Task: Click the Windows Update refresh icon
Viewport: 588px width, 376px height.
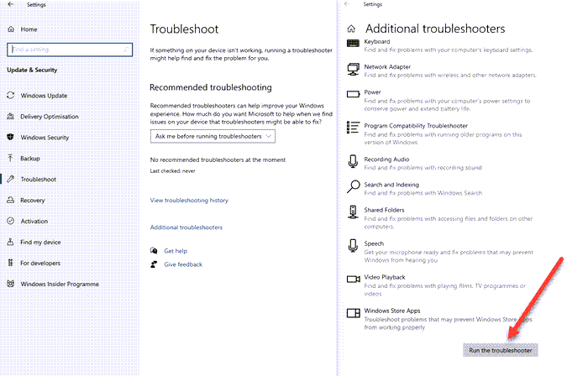Action: 10,96
